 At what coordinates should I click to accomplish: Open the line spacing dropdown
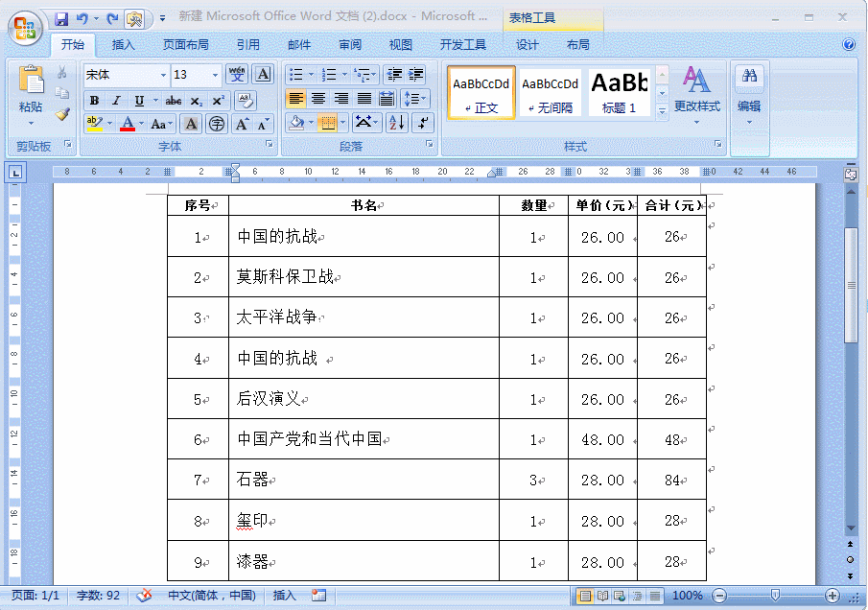[415, 99]
